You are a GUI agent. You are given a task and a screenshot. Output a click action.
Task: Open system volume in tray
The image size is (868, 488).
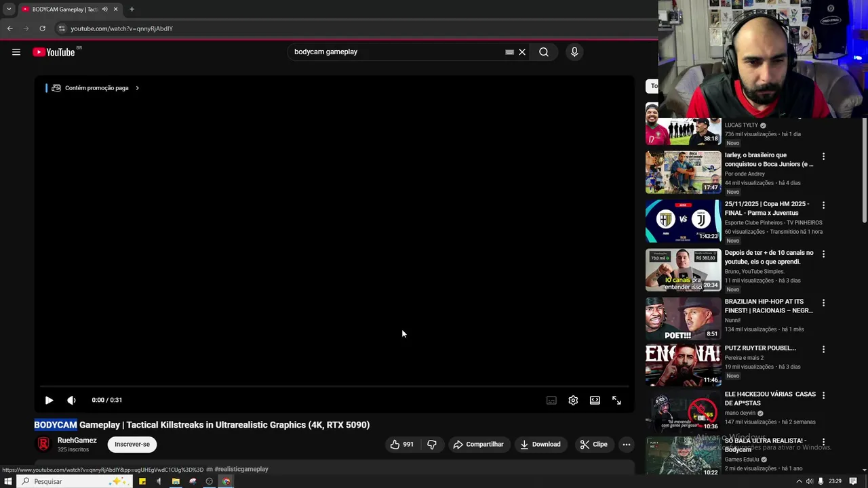point(809,481)
